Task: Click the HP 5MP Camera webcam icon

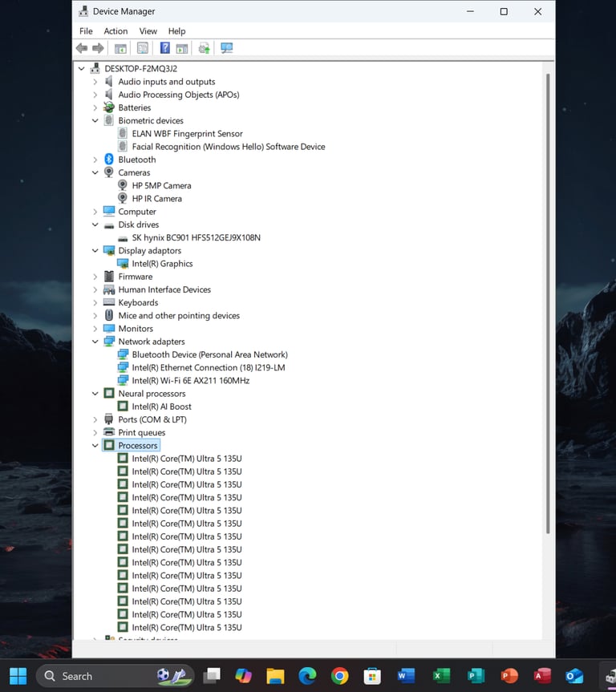Action: point(123,185)
